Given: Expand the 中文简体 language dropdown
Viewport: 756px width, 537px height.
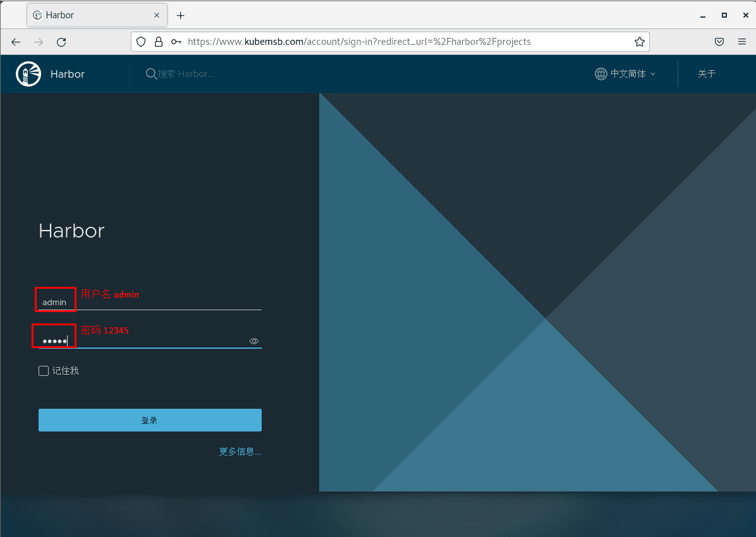Looking at the screenshot, I should pyautogui.click(x=633, y=74).
